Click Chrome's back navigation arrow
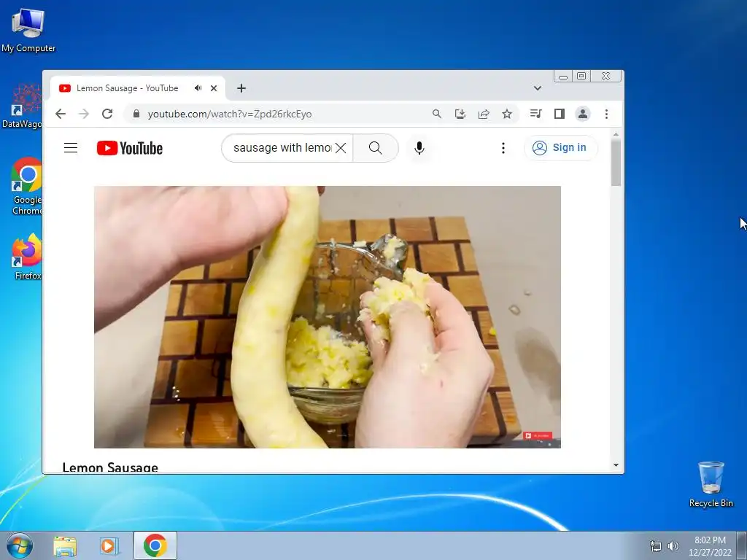Viewport: 747px width, 560px height. (61, 114)
